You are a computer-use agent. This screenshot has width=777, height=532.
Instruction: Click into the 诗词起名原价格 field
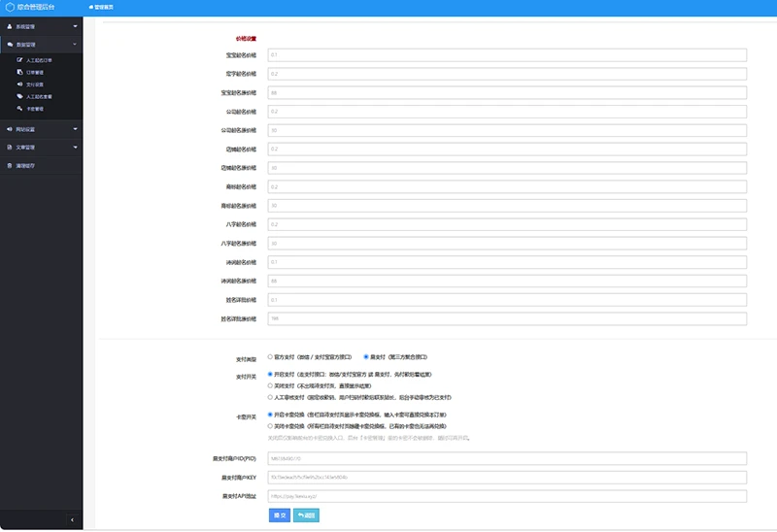[507, 281]
